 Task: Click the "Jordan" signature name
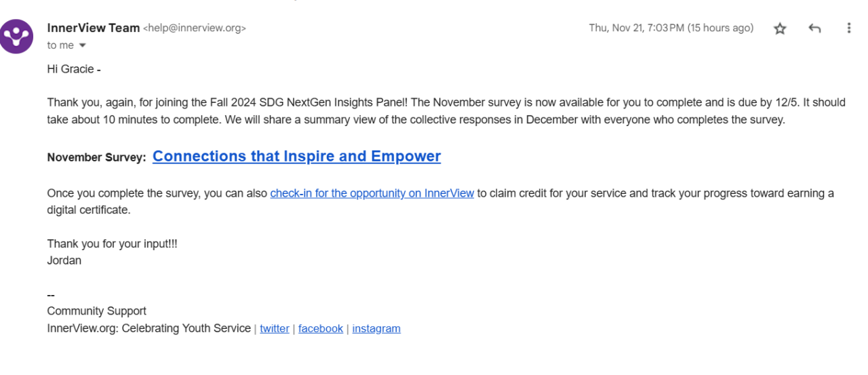coord(64,260)
